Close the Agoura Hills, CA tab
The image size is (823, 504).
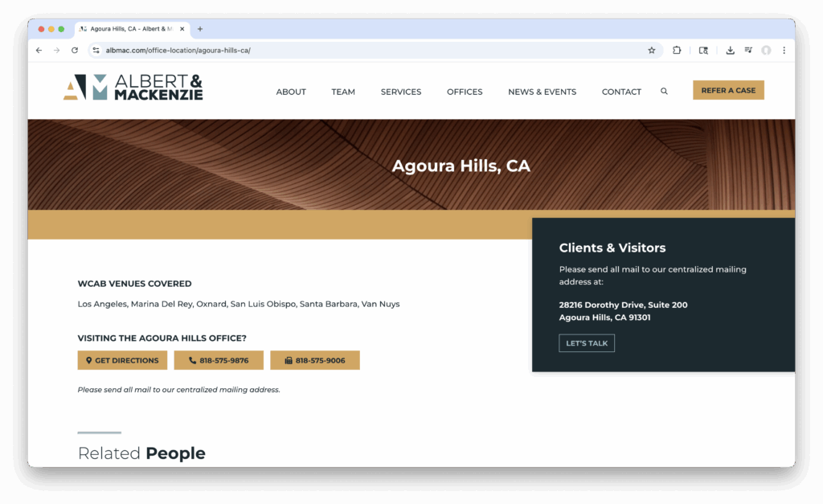[182, 29]
